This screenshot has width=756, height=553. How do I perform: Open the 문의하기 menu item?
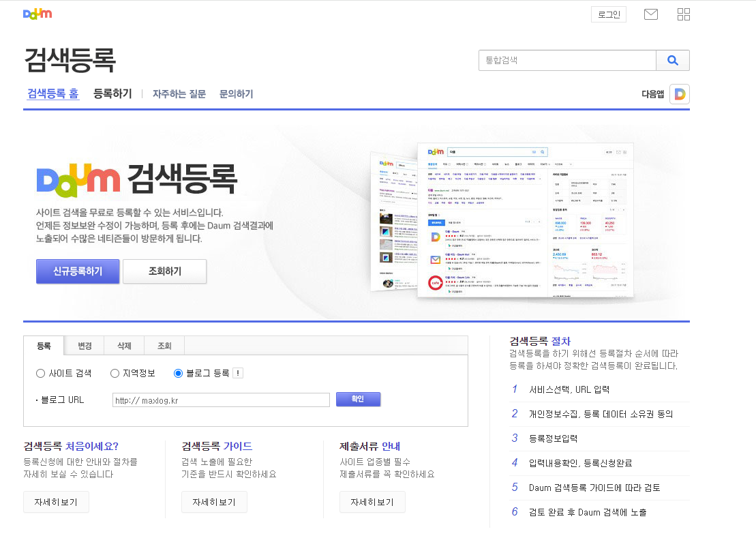click(236, 94)
